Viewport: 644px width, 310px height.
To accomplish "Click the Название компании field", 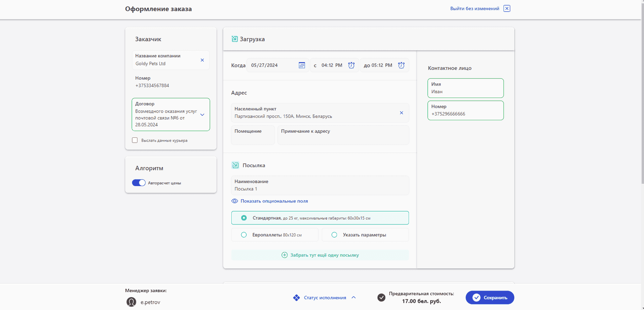I will (171, 60).
